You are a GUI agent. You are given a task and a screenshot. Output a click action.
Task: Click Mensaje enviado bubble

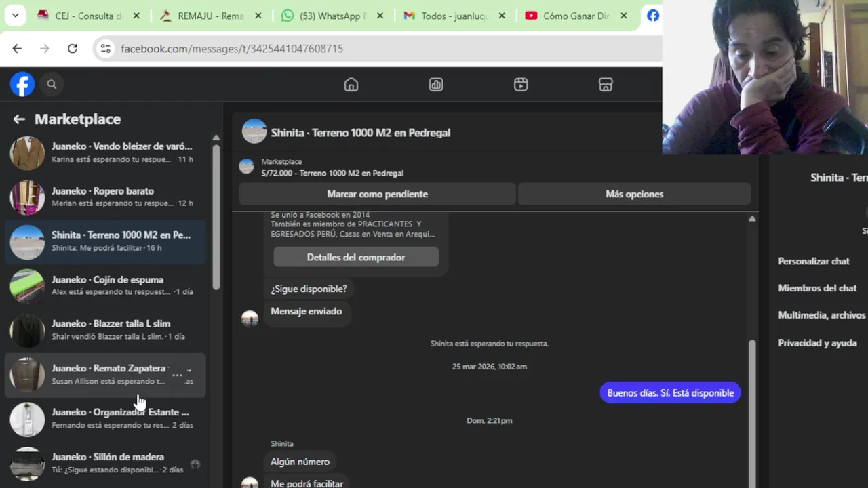pyautogui.click(x=306, y=311)
